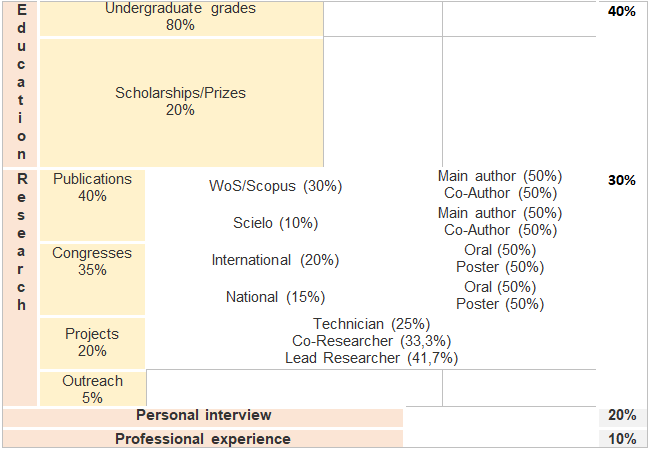The width and height of the screenshot is (651, 450).
Task: Select the Outreach 5% cell
Action: coord(93,389)
